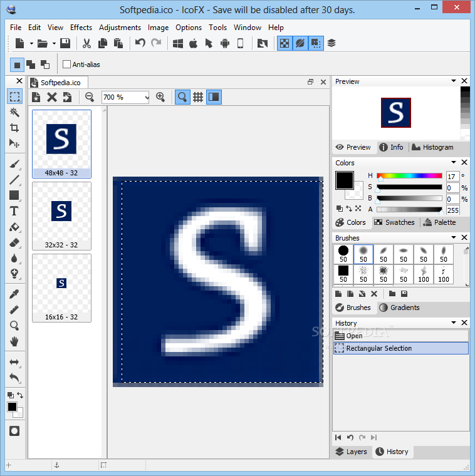Switch to the Palette tab
This screenshot has width=475, height=476.
point(439,222)
